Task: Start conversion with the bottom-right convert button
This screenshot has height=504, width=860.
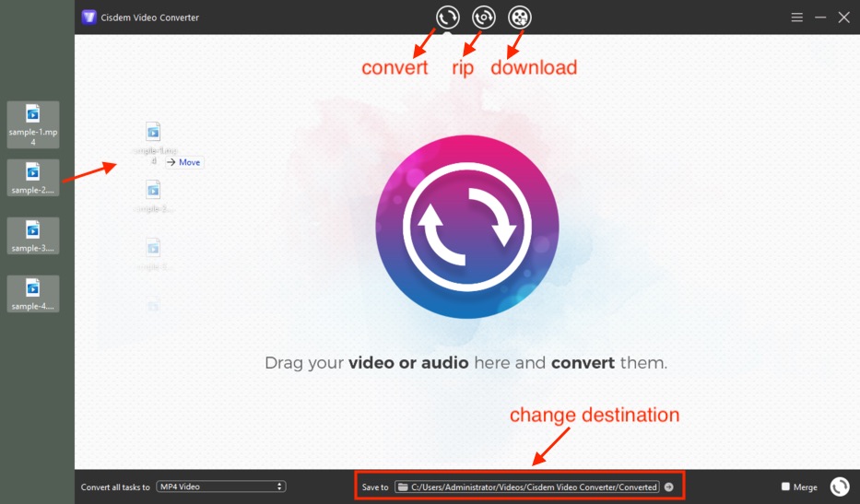Action: click(x=840, y=486)
